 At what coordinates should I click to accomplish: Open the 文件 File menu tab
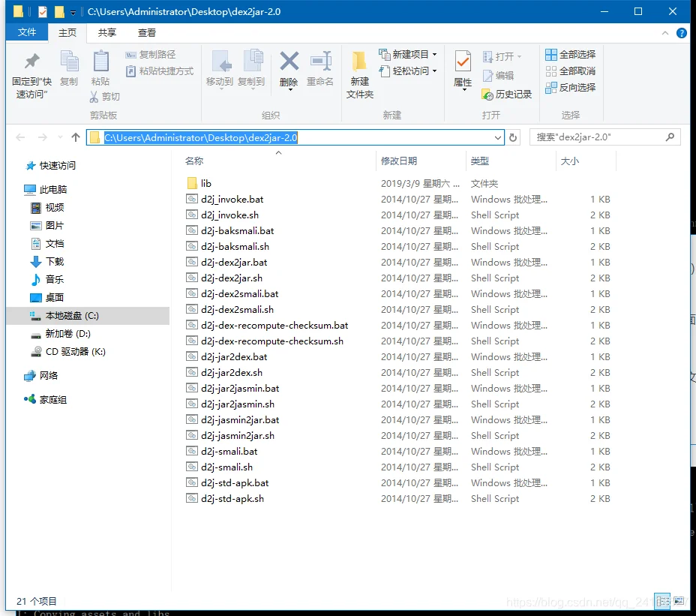[x=27, y=32]
